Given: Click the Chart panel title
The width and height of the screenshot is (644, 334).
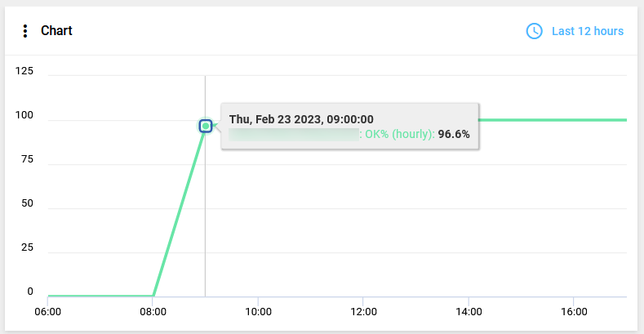Looking at the screenshot, I should 56,30.
